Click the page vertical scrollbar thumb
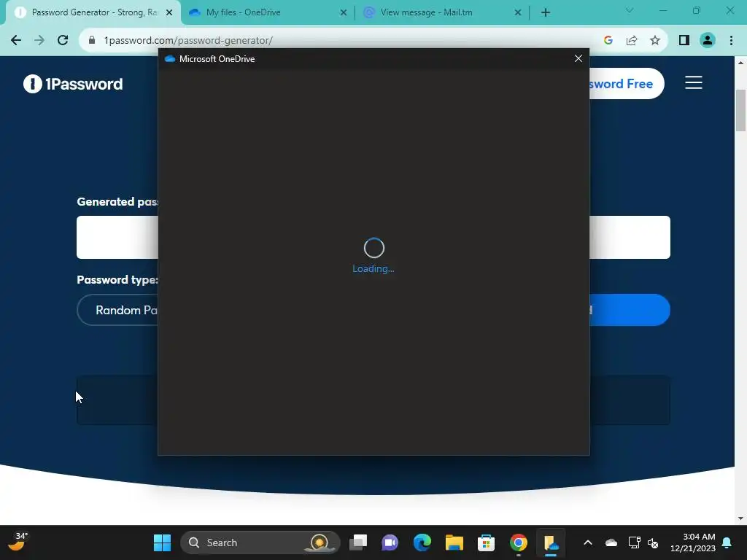 [x=740, y=109]
